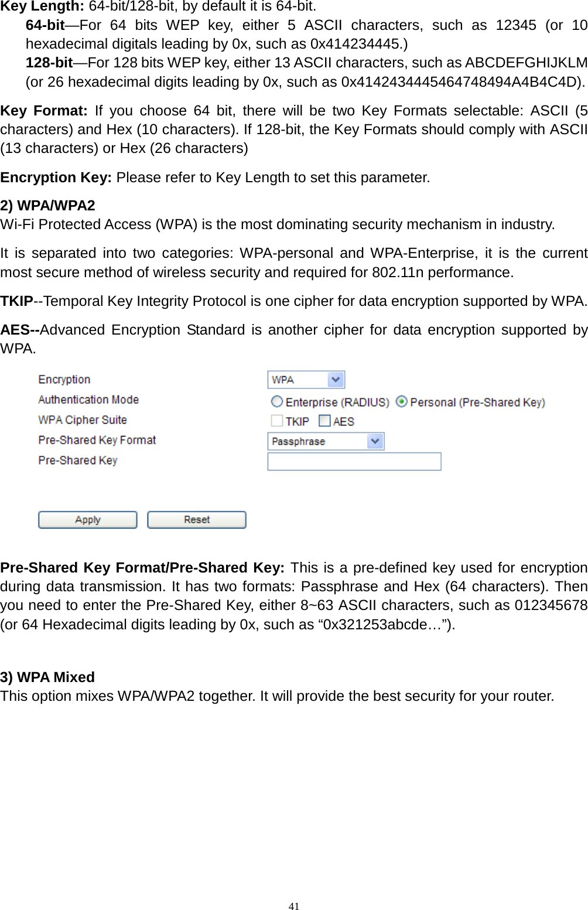Click the Authentication Mode label

click(88, 400)
